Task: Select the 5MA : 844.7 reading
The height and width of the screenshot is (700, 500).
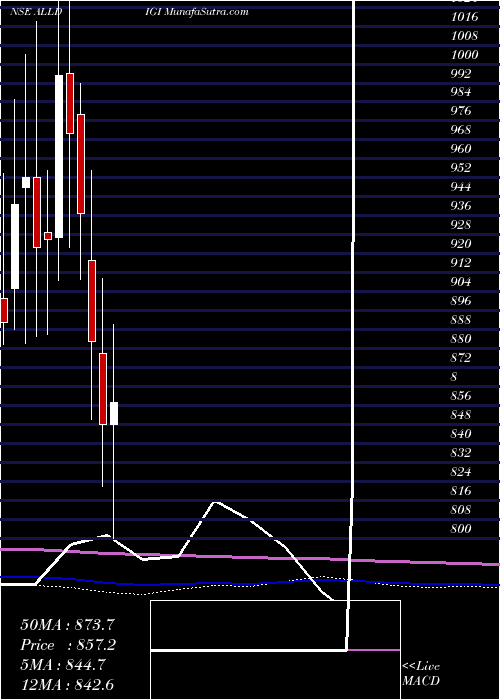Action: (63, 666)
